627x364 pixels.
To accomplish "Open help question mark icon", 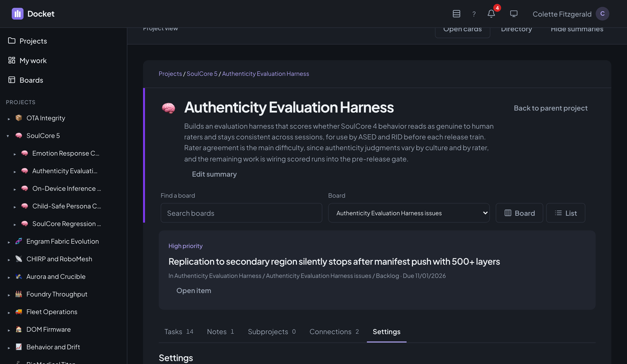I will [x=474, y=14].
